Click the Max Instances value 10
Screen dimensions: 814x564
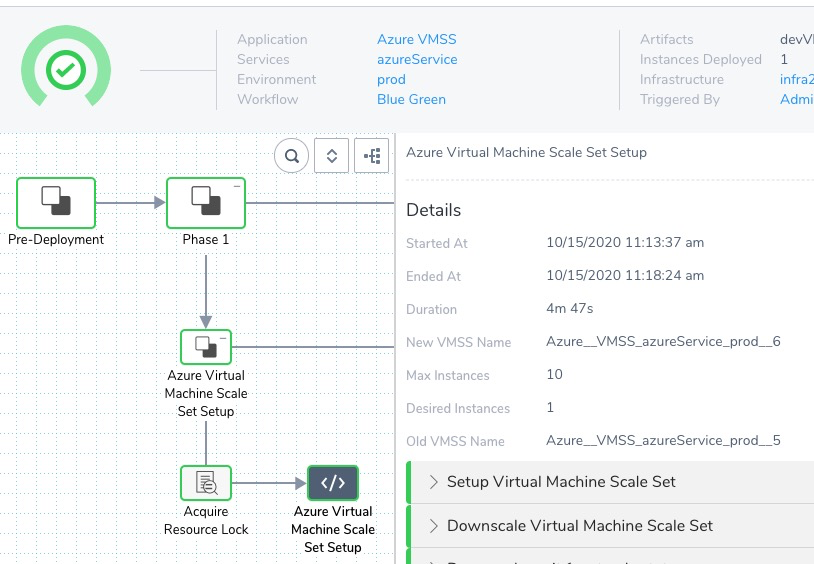point(554,374)
